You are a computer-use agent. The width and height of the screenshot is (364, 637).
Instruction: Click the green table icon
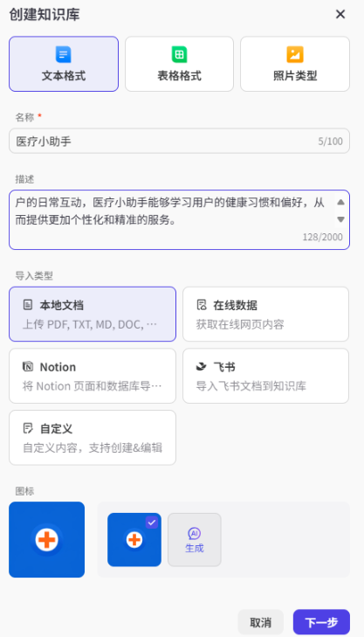(x=179, y=54)
